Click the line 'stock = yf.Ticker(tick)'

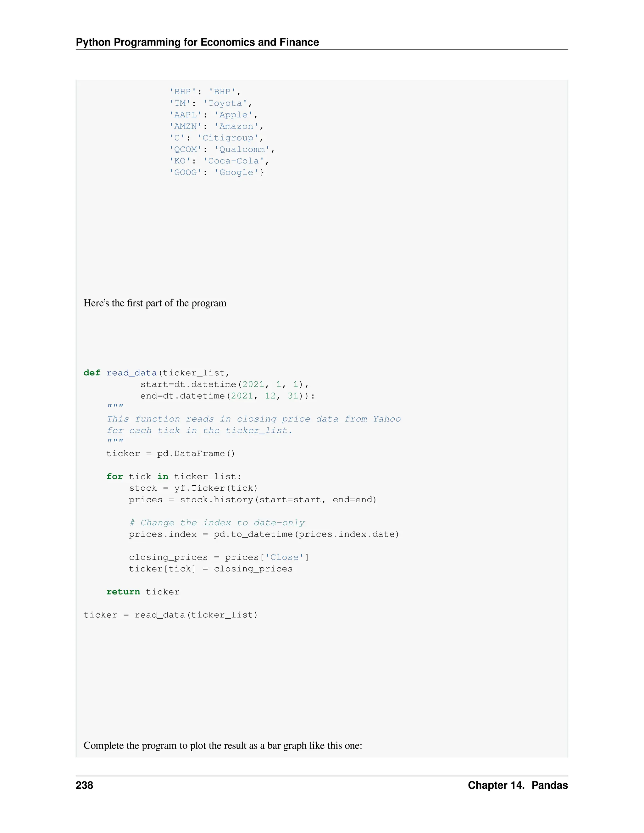click(193, 488)
